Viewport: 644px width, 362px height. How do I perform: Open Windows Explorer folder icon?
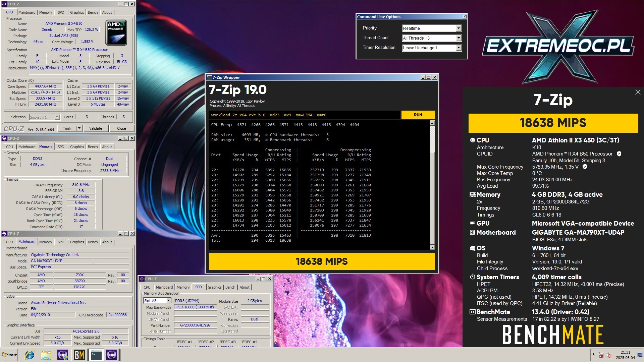[x=46, y=355]
